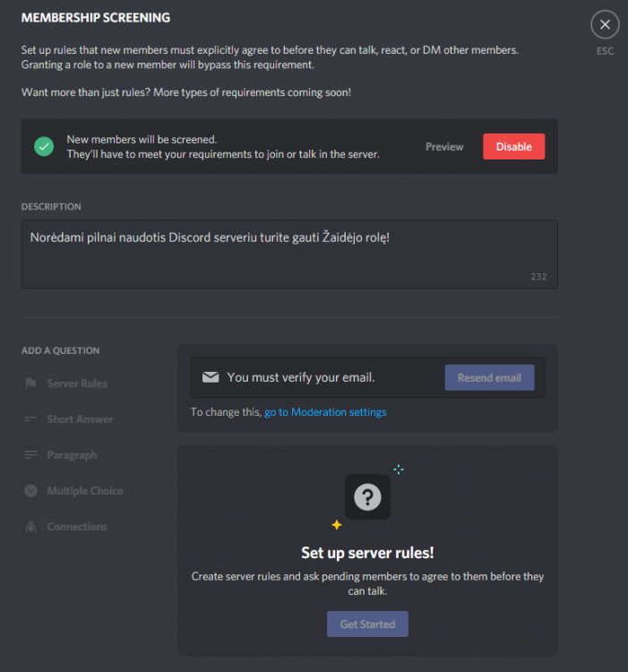
Task: Click the Connections icon
Action: tap(30, 526)
